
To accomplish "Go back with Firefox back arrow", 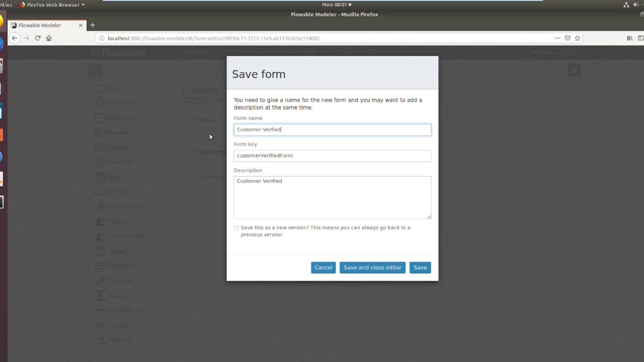I will tap(15, 38).
